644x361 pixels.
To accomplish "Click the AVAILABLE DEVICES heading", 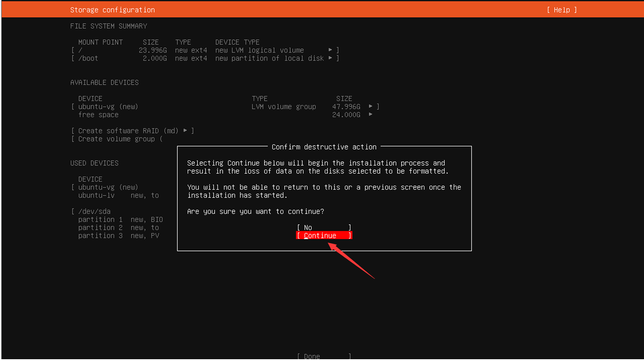I will pos(105,83).
